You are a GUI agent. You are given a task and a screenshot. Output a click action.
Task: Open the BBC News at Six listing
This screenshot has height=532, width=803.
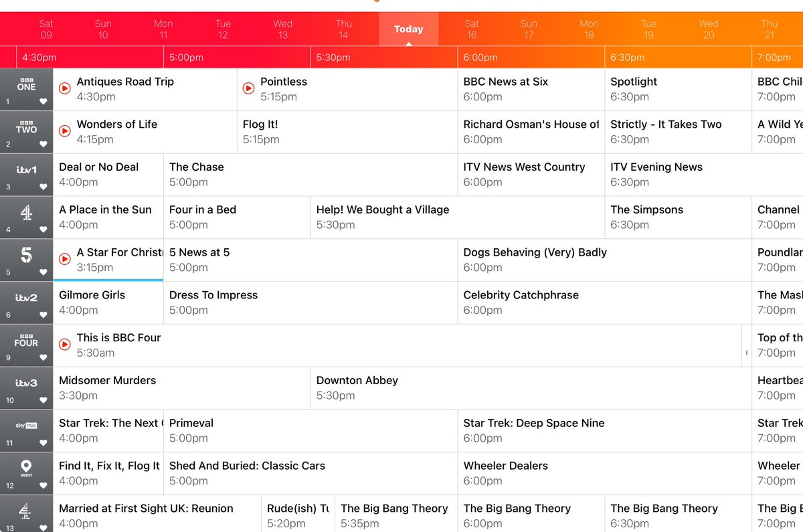(531, 89)
